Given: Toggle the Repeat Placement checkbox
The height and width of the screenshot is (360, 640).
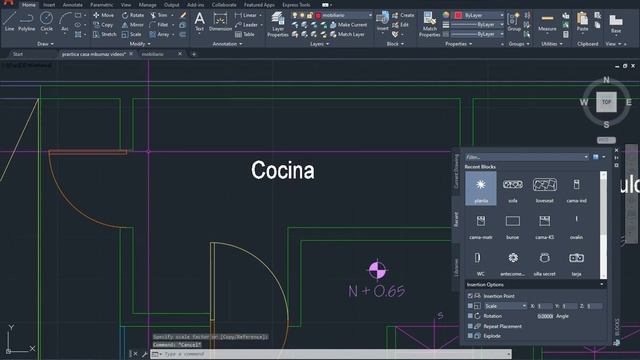Looking at the screenshot, I should (470, 326).
